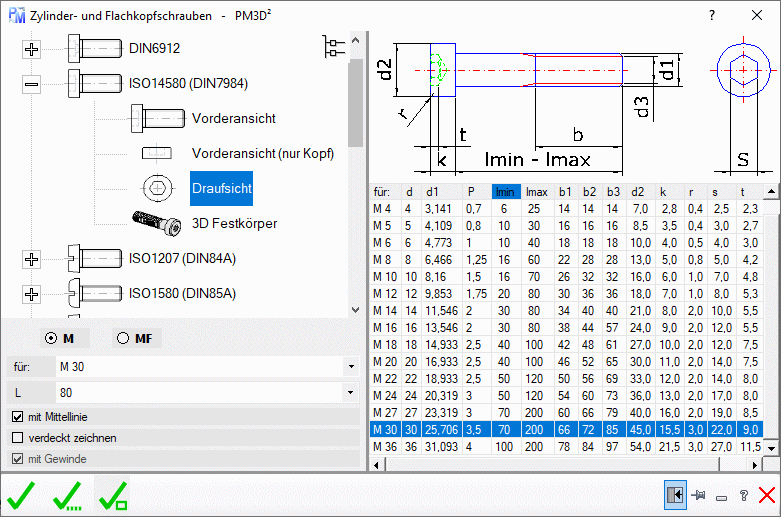This screenshot has height=517, width=781.
Task: Click the green checkmark with dotted line
Action: pyautogui.click(x=67, y=494)
